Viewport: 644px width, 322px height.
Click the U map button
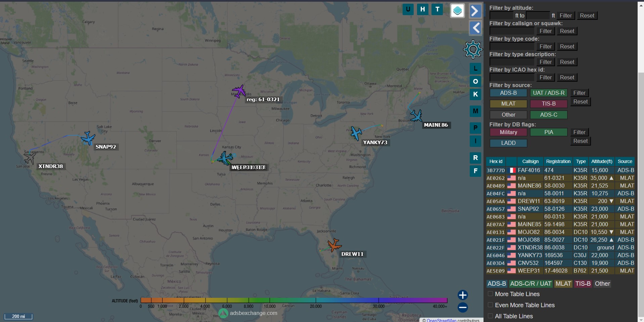[x=408, y=9]
